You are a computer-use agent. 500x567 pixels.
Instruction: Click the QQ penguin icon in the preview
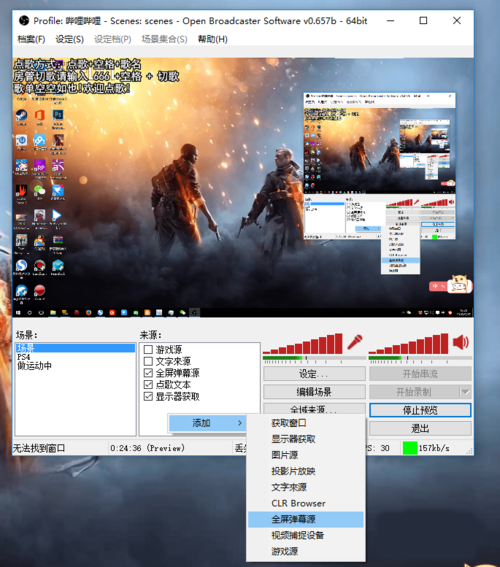point(39,240)
